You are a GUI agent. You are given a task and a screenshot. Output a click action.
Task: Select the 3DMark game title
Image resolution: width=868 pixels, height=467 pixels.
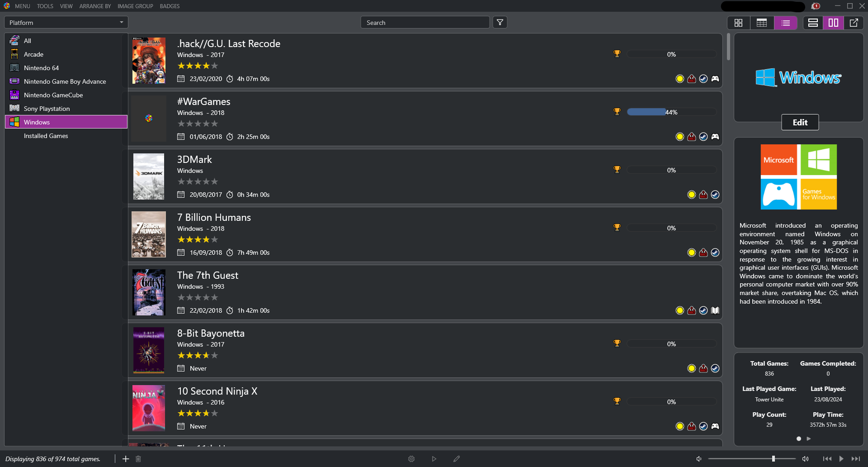pyautogui.click(x=194, y=159)
